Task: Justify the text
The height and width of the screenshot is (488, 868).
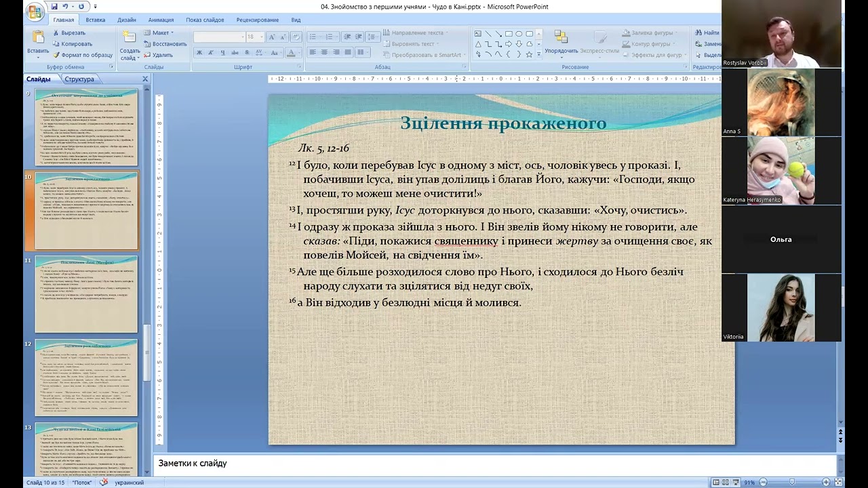Action: (348, 52)
